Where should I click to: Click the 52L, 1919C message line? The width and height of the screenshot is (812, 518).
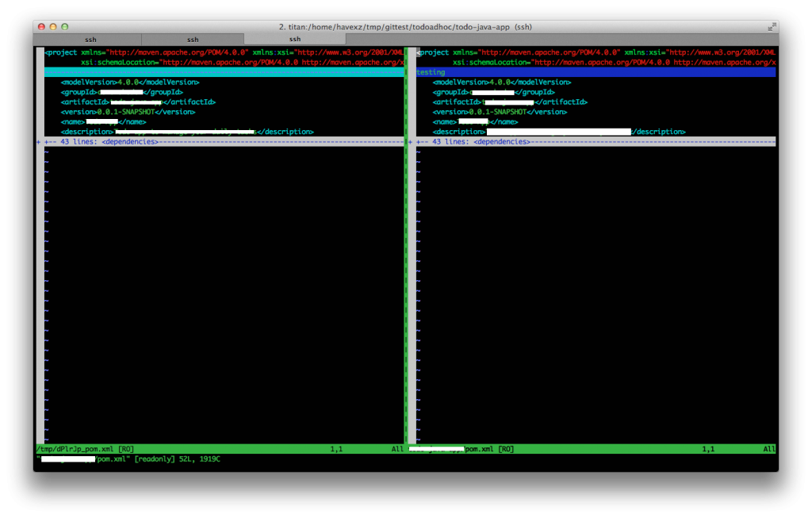(182, 459)
